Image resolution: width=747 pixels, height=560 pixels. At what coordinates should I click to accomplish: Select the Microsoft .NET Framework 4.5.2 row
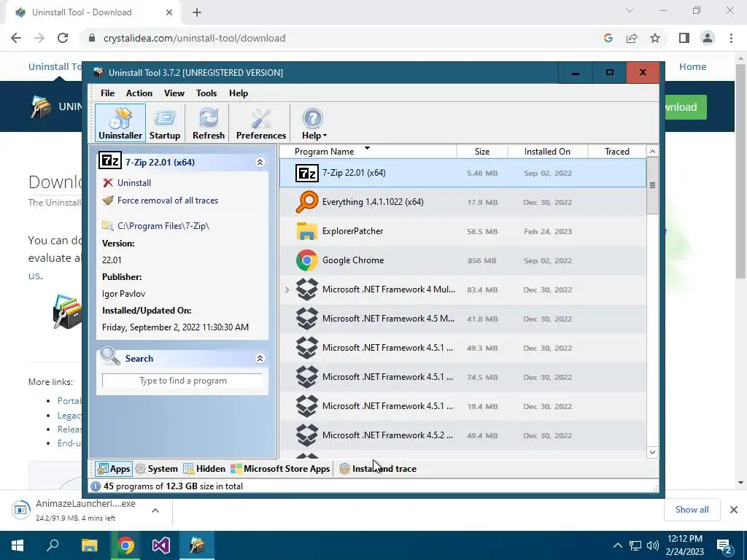click(462, 435)
